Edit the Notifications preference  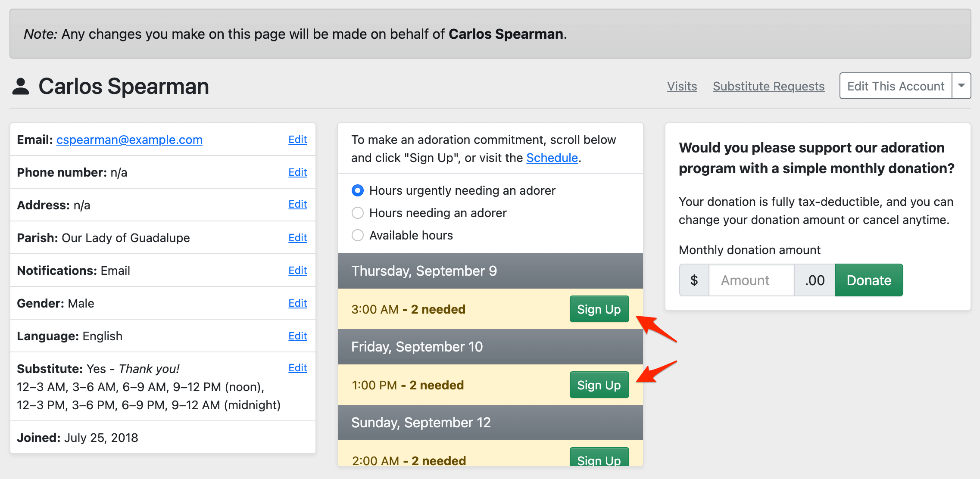(x=297, y=271)
